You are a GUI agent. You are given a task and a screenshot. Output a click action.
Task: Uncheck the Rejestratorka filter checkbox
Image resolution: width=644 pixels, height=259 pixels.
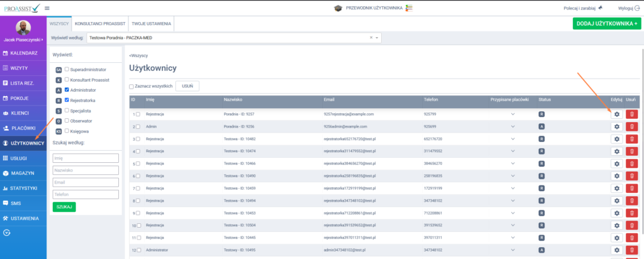click(x=67, y=100)
